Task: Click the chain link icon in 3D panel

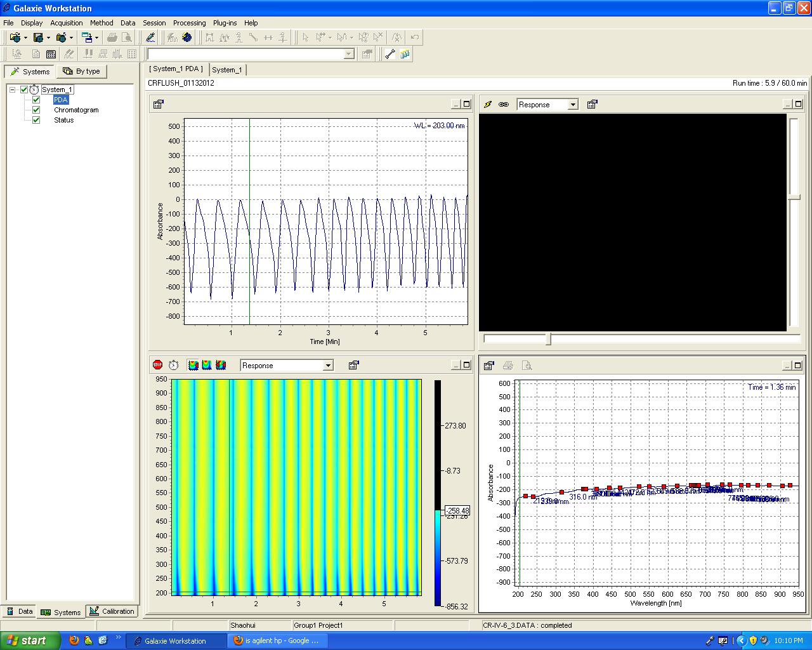Action: tap(504, 105)
